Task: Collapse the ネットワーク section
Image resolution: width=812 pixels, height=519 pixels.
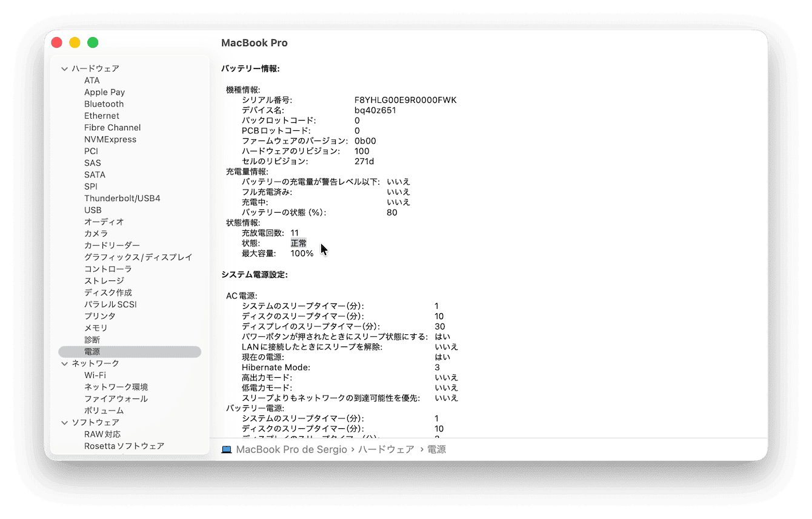Action: click(x=65, y=363)
